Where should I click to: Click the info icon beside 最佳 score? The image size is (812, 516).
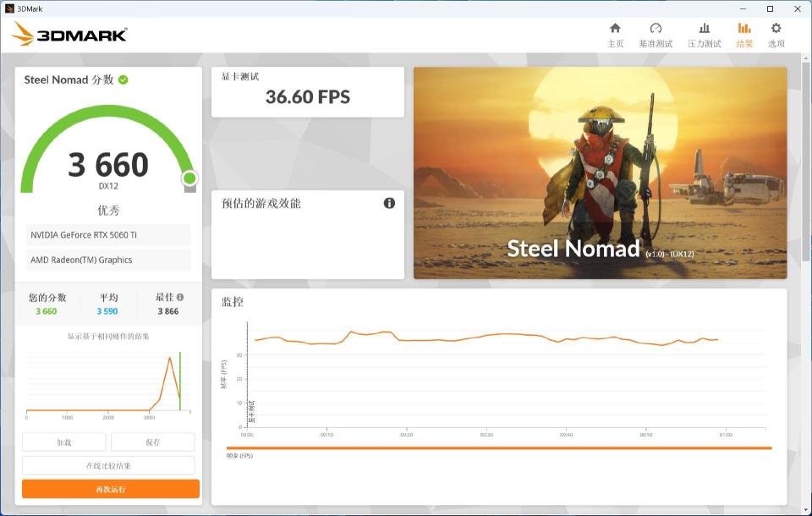tap(179, 298)
